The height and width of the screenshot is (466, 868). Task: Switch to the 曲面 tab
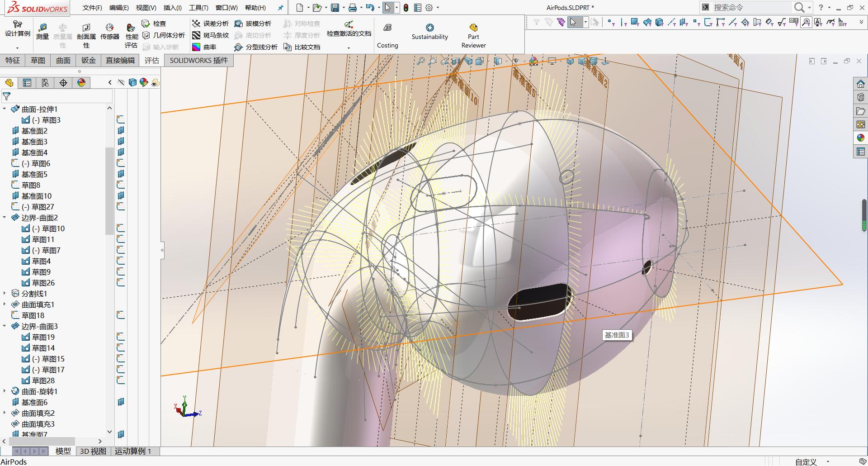pyautogui.click(x=63, y=61)
